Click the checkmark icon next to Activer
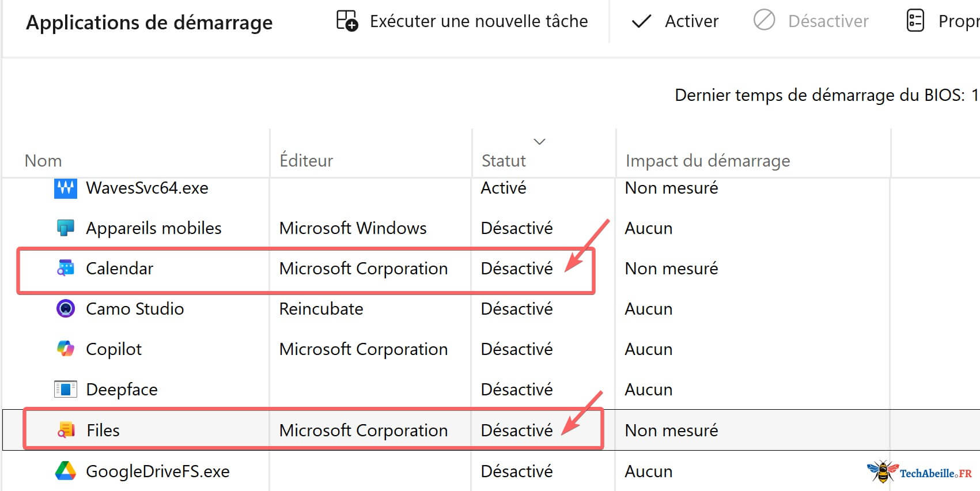The width and height of the screenshot is (980, 491). [641, 21]
